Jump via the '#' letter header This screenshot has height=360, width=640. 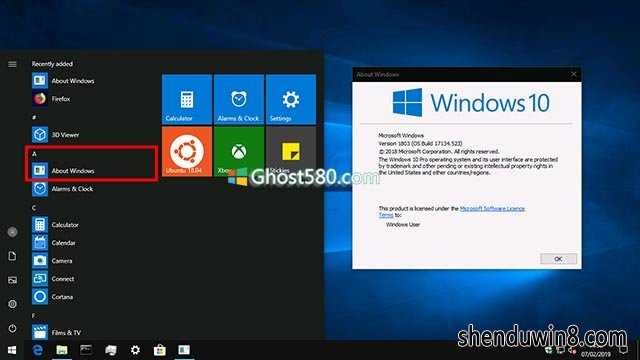34,118
